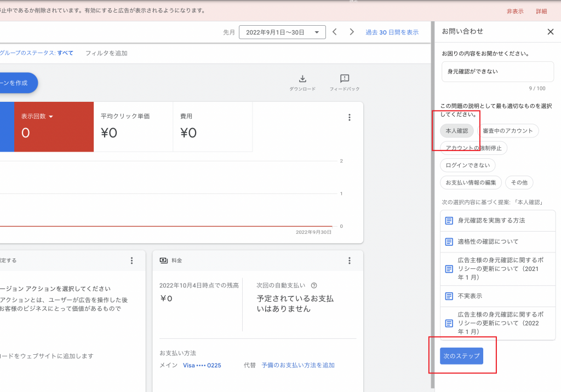The image size is (561, 392).
Task: Open article icon for 不実表示
Action: [449, 296]
